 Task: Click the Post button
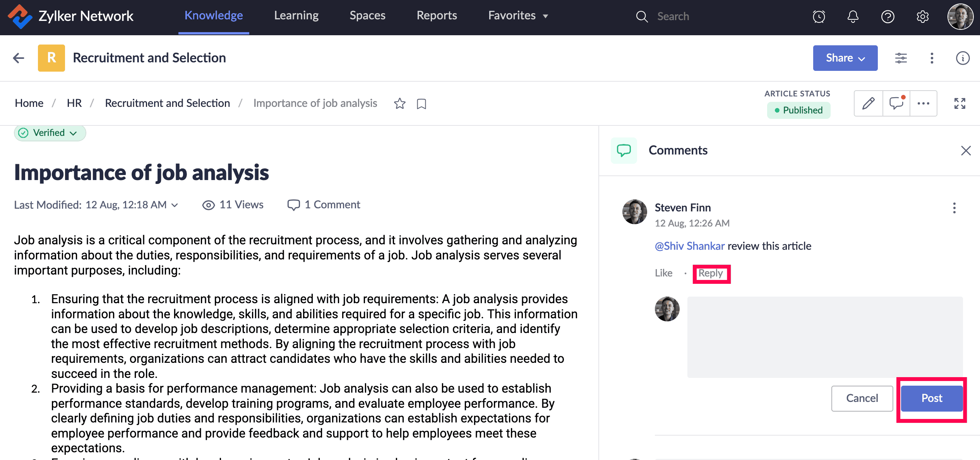(931, 398)
